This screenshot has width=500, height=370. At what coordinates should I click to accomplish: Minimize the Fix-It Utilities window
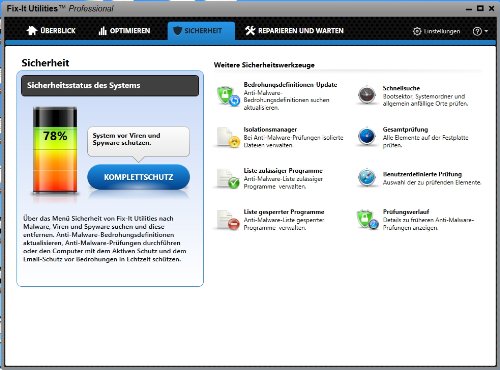pos(469,9)
